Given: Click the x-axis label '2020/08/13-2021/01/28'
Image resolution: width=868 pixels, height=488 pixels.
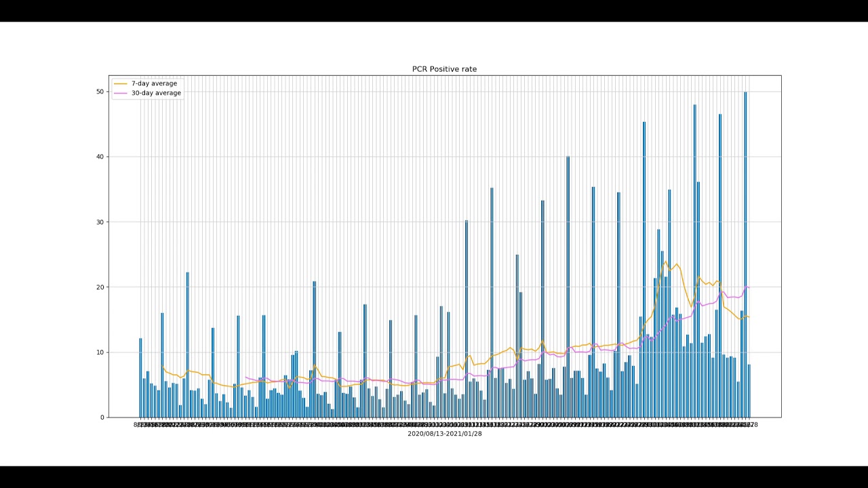Looking at the screenshot, I should tap(444, 433).
